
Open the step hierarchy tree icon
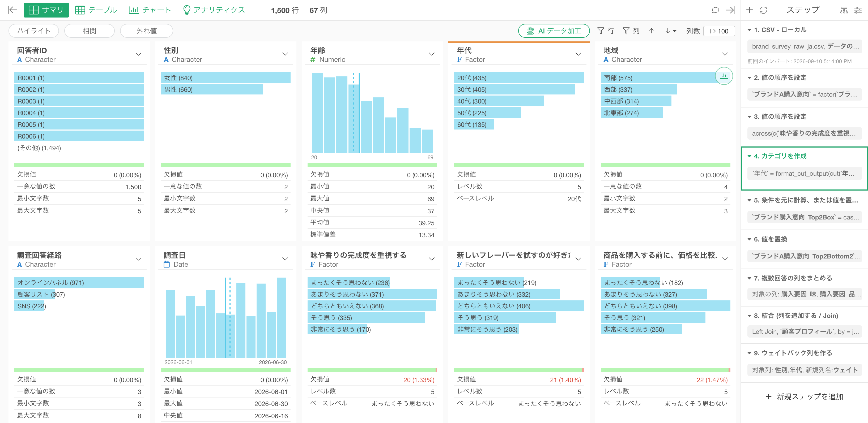pos(844,10)
